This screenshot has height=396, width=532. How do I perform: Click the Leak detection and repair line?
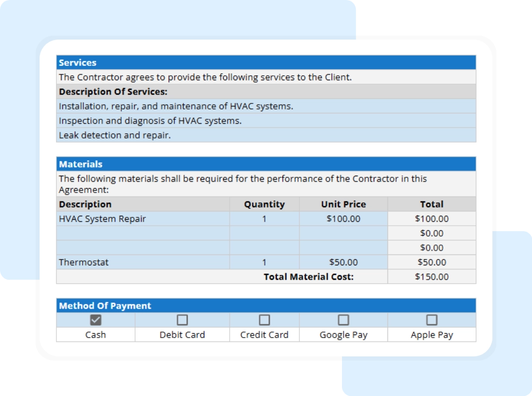266,135
